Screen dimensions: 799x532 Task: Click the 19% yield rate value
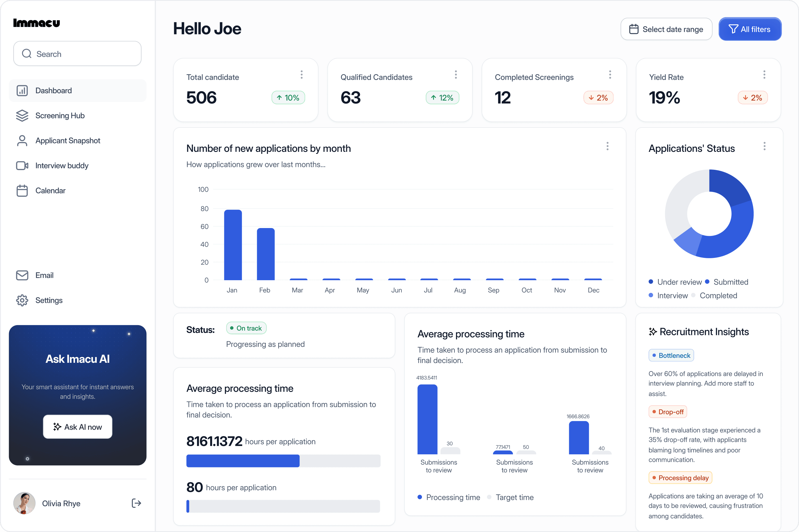664,98
